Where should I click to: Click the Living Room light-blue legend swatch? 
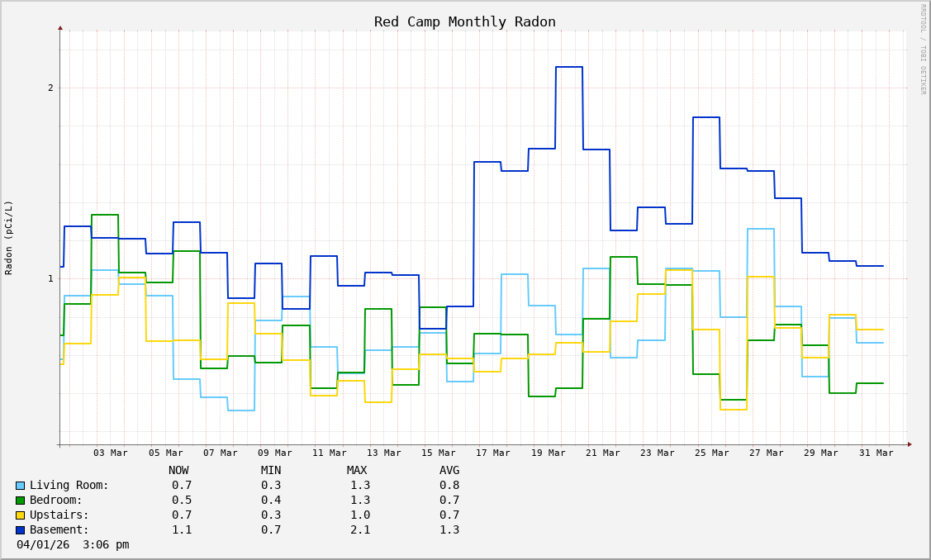(x=20, y=486)
